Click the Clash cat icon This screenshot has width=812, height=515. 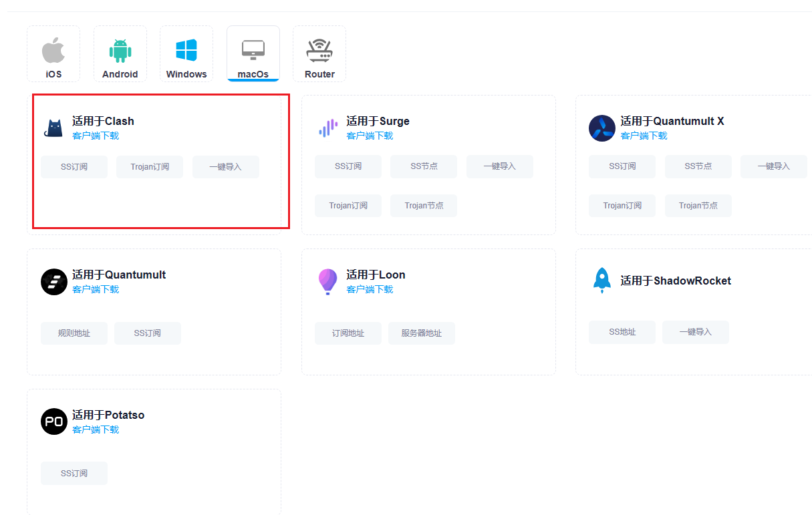[x=53, y=128]
